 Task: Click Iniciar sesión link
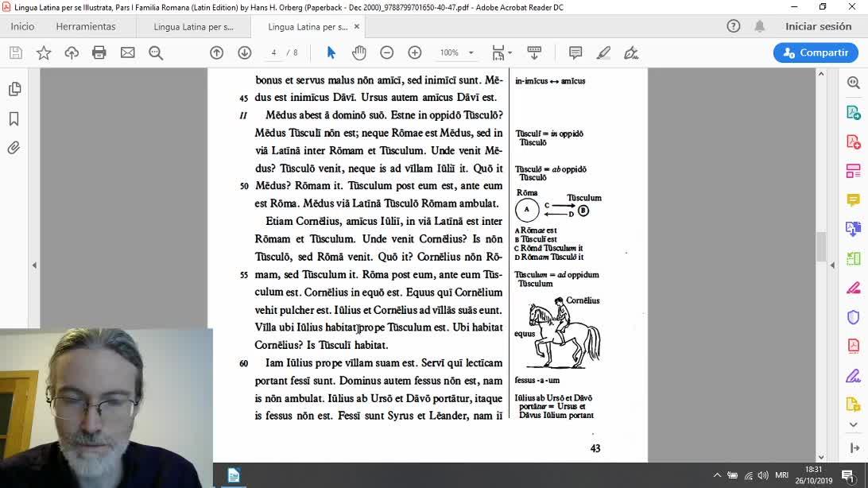[818, 26]
